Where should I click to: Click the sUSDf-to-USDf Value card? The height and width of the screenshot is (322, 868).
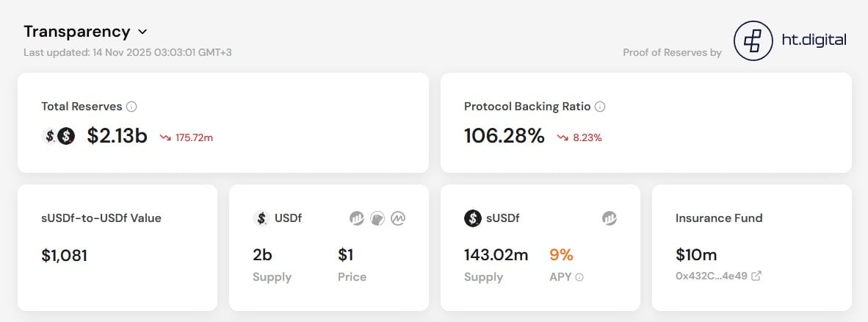(x=117, y=247)
